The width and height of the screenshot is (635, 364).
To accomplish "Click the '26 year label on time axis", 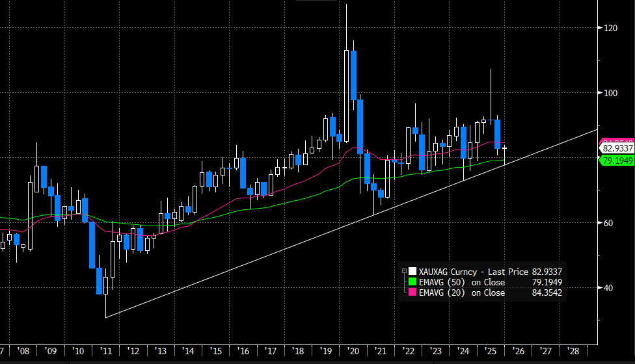I will click(x=519, y=351).
